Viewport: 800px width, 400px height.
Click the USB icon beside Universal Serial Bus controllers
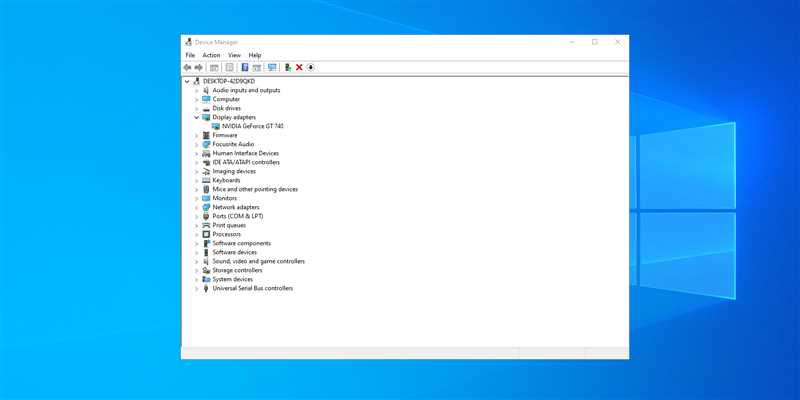pyautogui.click(x=206, y=288)
